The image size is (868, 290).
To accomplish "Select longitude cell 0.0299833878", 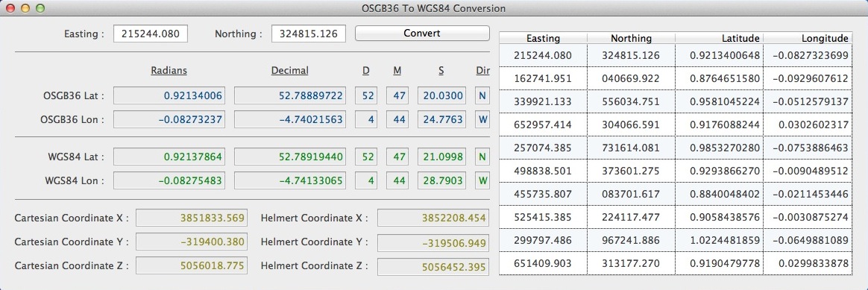I will 807,263.
